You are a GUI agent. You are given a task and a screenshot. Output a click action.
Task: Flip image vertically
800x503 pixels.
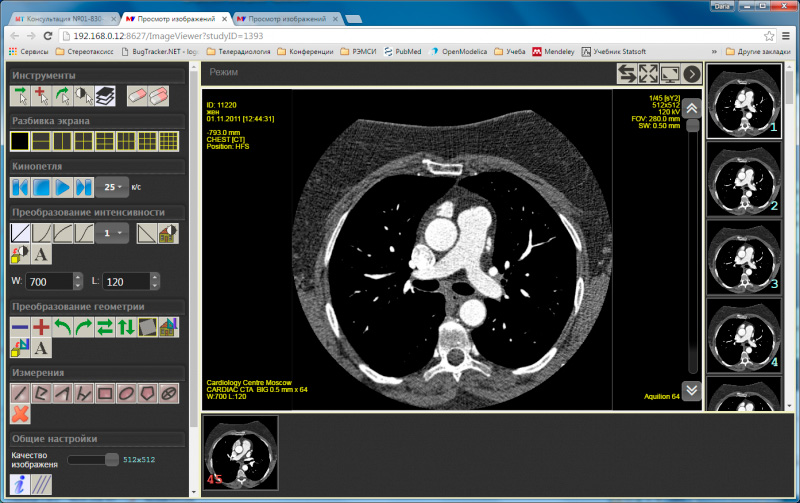(x=126, y=327)
